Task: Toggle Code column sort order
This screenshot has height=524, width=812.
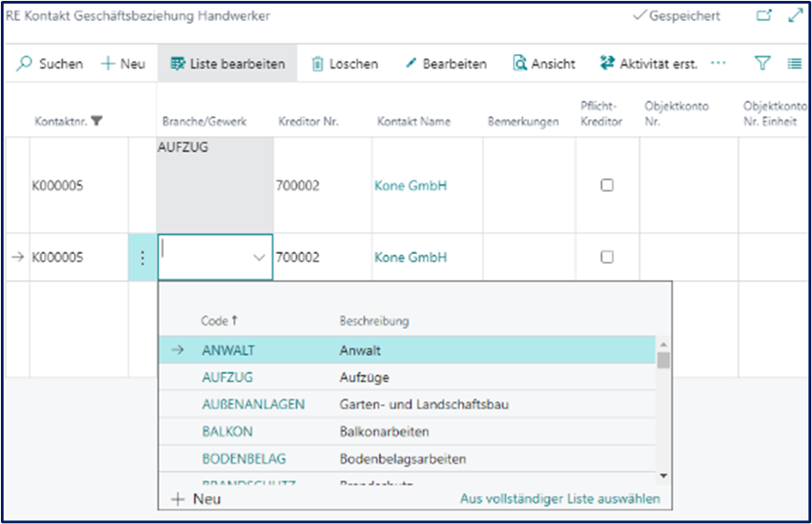Action: (219, 321)
